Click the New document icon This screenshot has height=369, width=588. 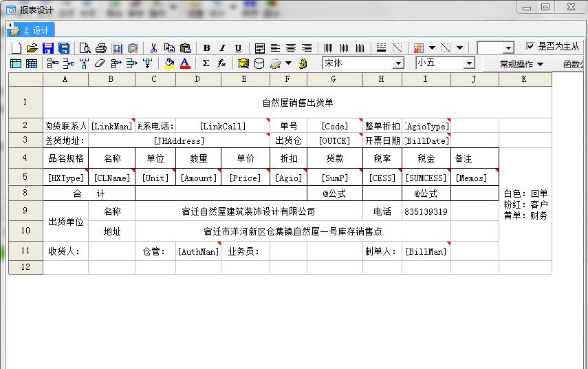[17, 48]
